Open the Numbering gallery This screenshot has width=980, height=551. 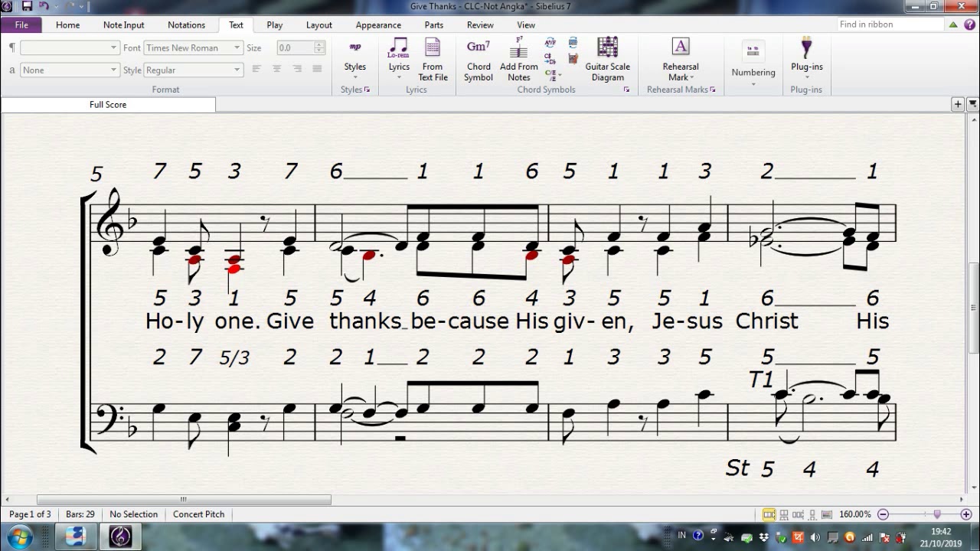click(x=753, y=63)
